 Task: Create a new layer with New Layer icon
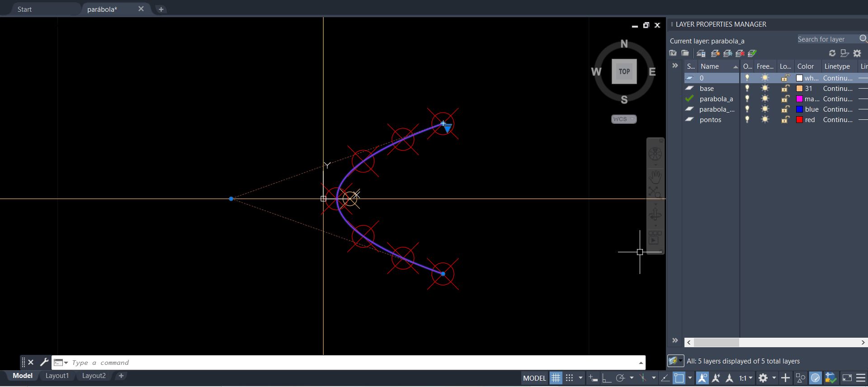click(x=715, y=53)
